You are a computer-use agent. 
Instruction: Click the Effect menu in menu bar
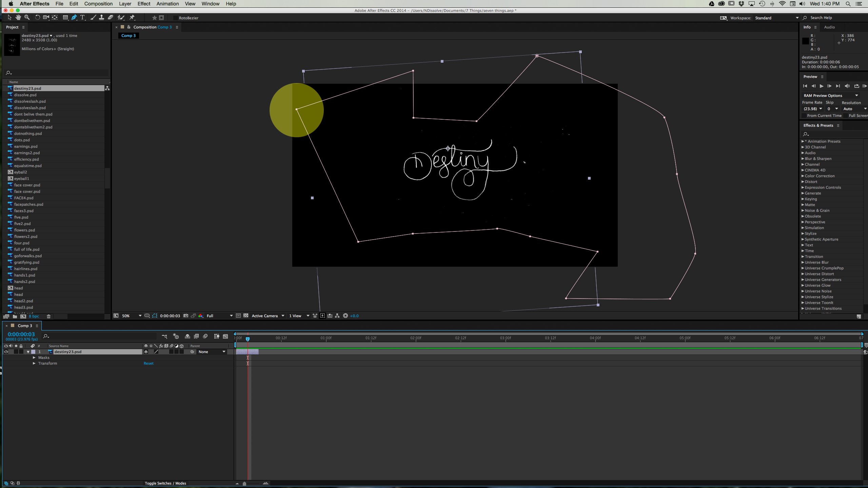[x=145, y=4]
